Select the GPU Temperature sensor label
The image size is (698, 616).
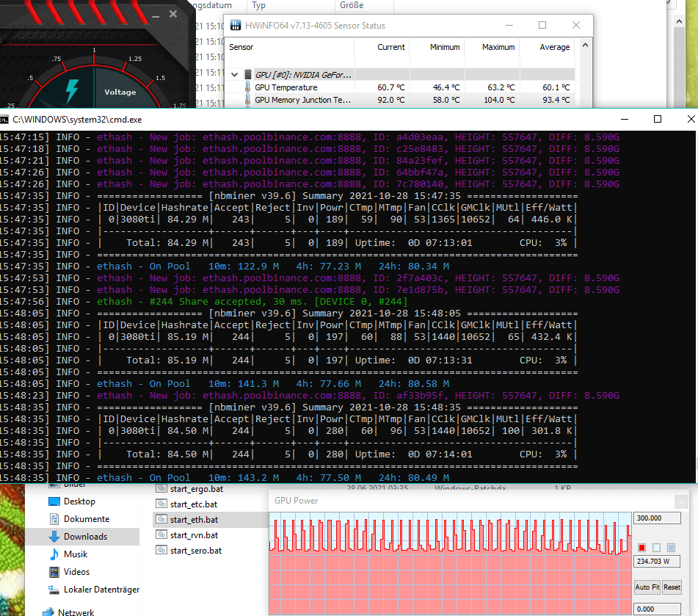pos(286,87)
